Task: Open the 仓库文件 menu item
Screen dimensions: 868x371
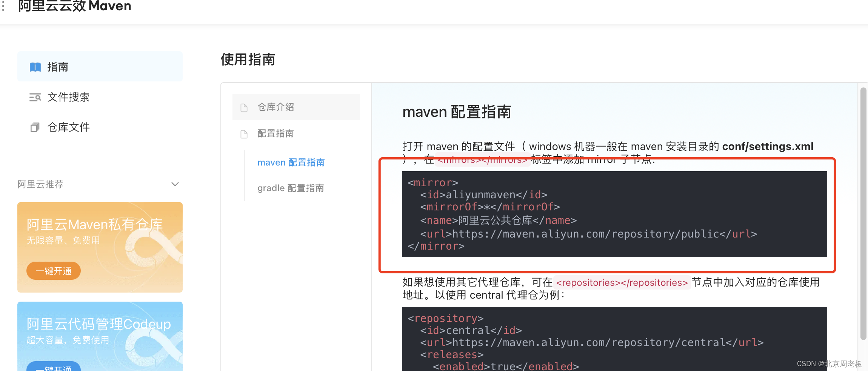Action: coord(100,127)
